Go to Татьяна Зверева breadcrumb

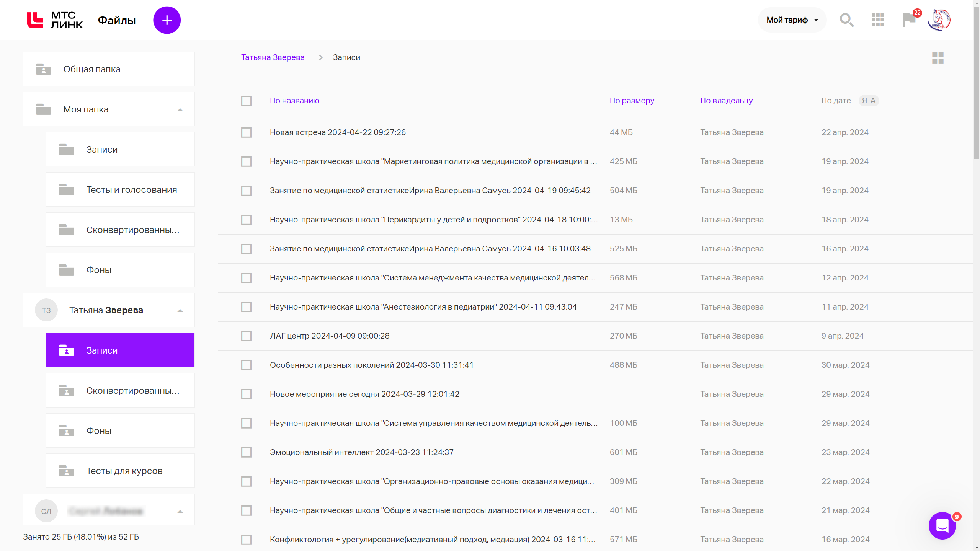coord(273,57)
